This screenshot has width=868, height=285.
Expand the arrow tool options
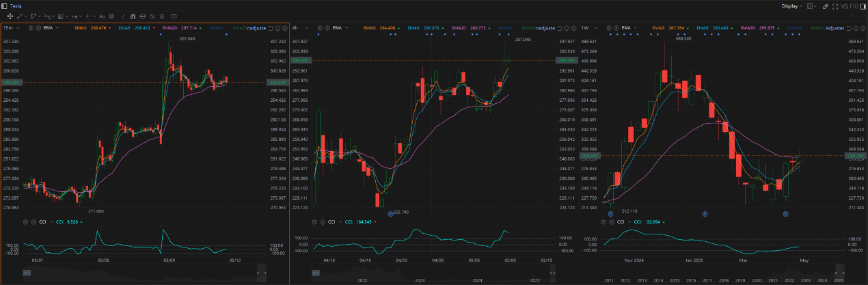pyautogui.click(x=94, y=16)
